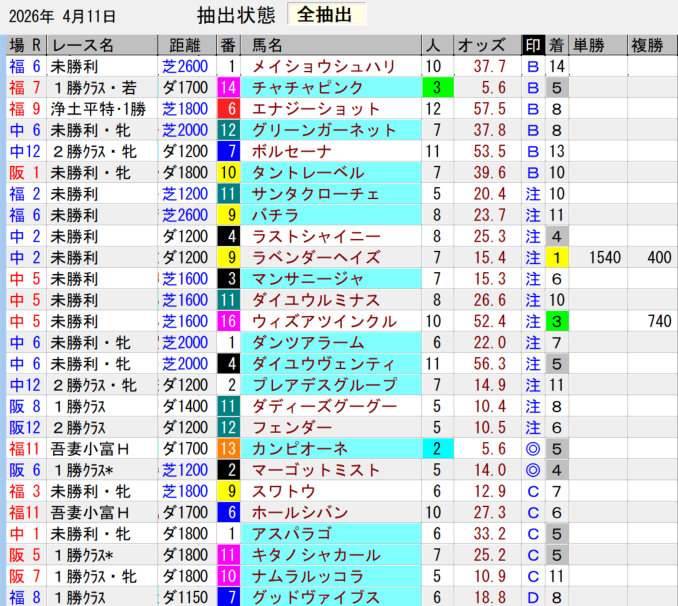Click the 福 3 venue cell

coord(25,491)
